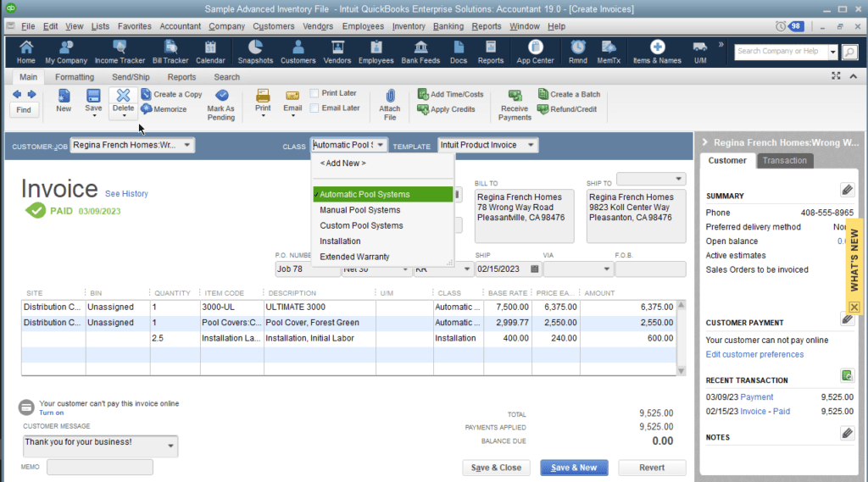Go to previous invoice with left arrow

(17, 94)
